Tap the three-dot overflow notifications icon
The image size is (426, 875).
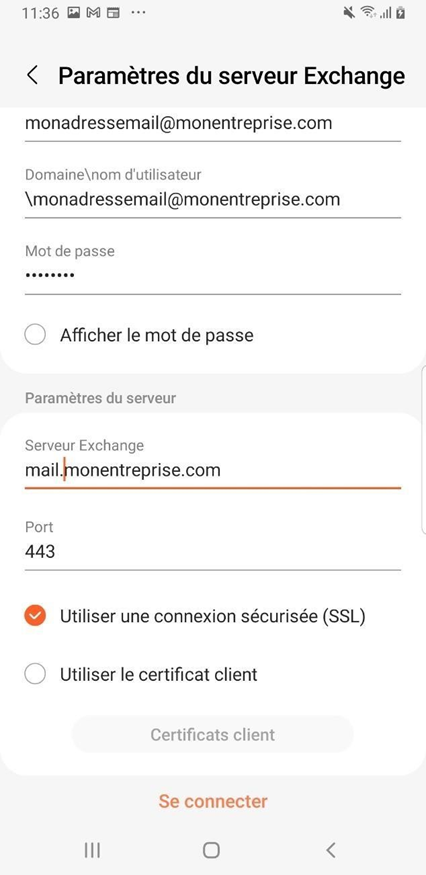pyautogui.click(x=138, y=13)
